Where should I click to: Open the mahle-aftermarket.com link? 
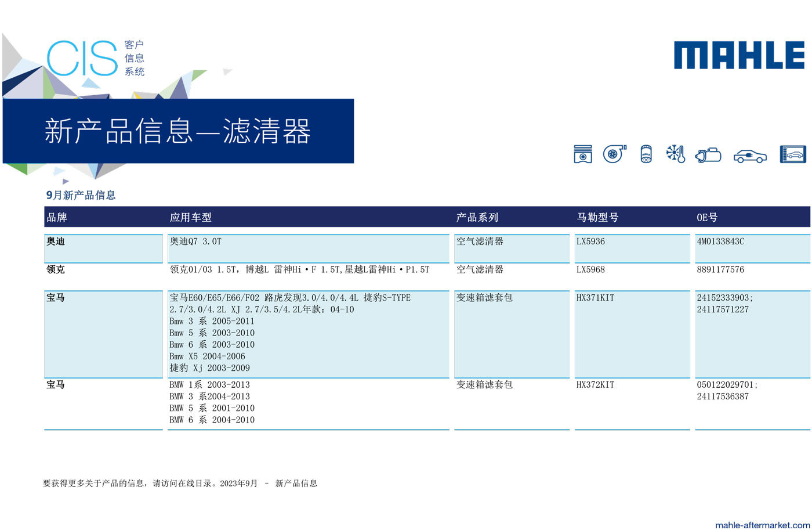click(x=763, y=525)
